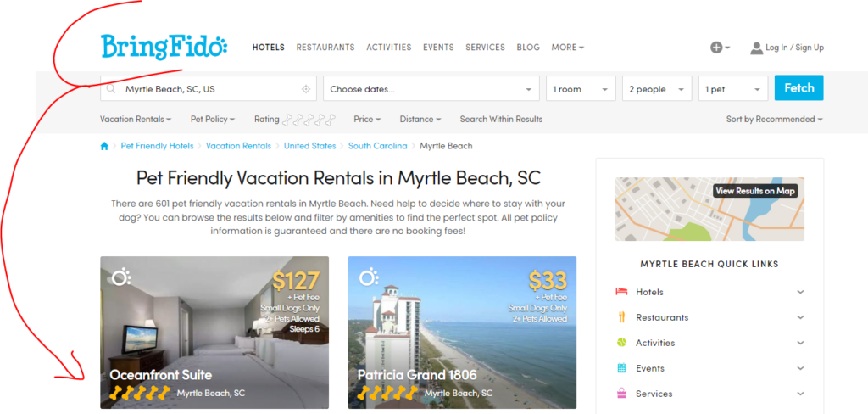The width and height of the screenshot is (868, 414).
Task: Open the Vacation Rentals filter dropdown
Action: point(136,119)
